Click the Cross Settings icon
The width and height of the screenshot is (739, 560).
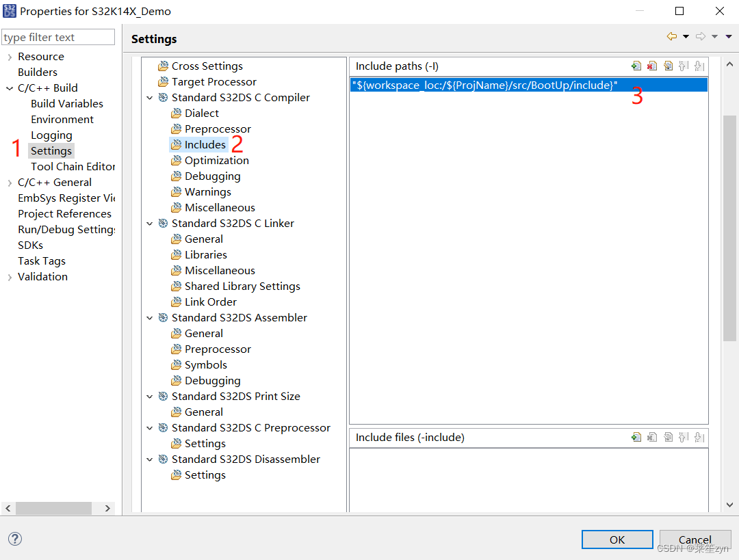pyautogui.click(x=163, y=66)
